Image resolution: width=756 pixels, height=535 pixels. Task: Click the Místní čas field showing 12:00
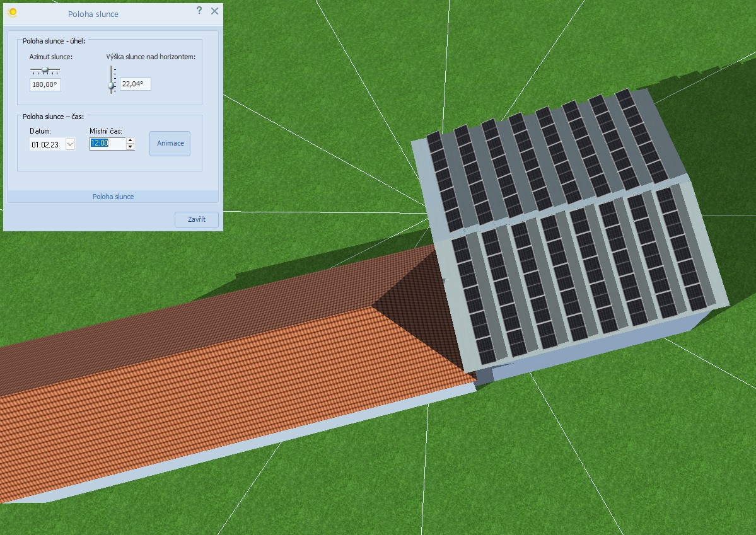pyautogui.click(x=107, y=144)
